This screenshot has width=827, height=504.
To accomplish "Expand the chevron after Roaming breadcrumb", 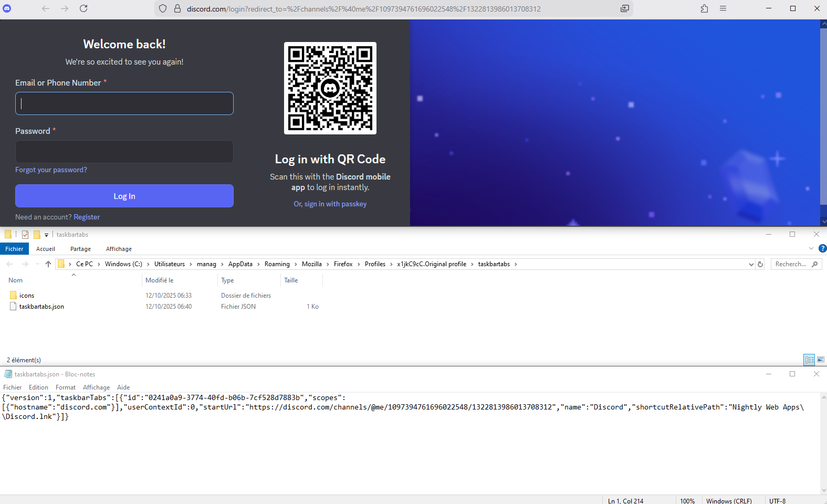I will tap(296, 264).
